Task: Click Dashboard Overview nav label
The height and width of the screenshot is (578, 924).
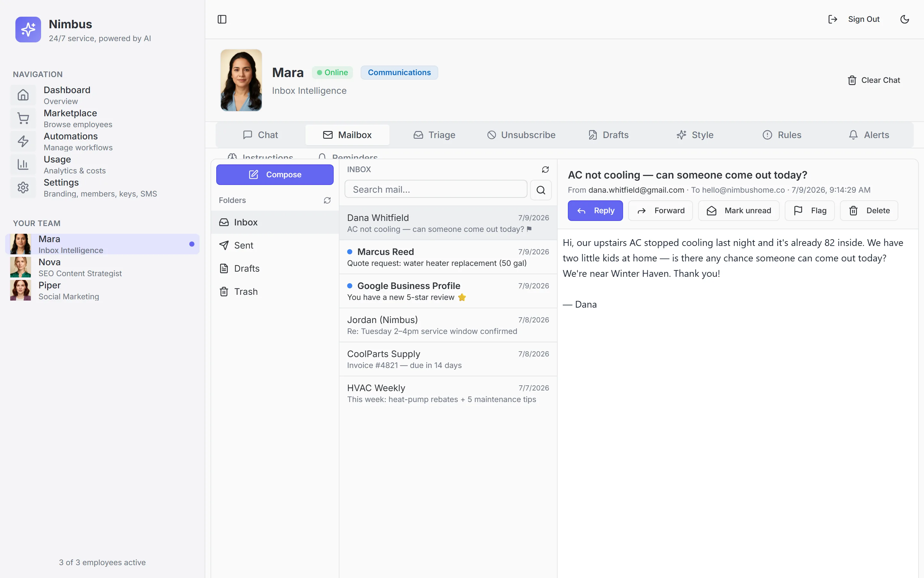Action: [x=67, y=95]
